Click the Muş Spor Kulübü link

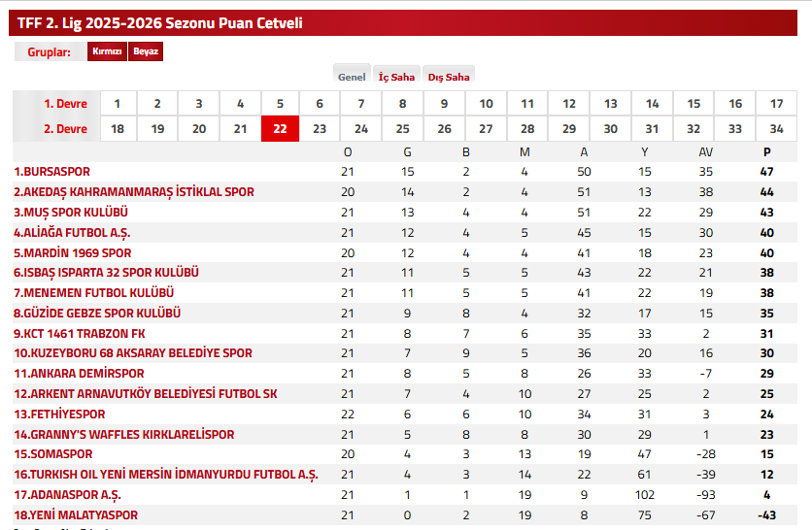[71, 212]
